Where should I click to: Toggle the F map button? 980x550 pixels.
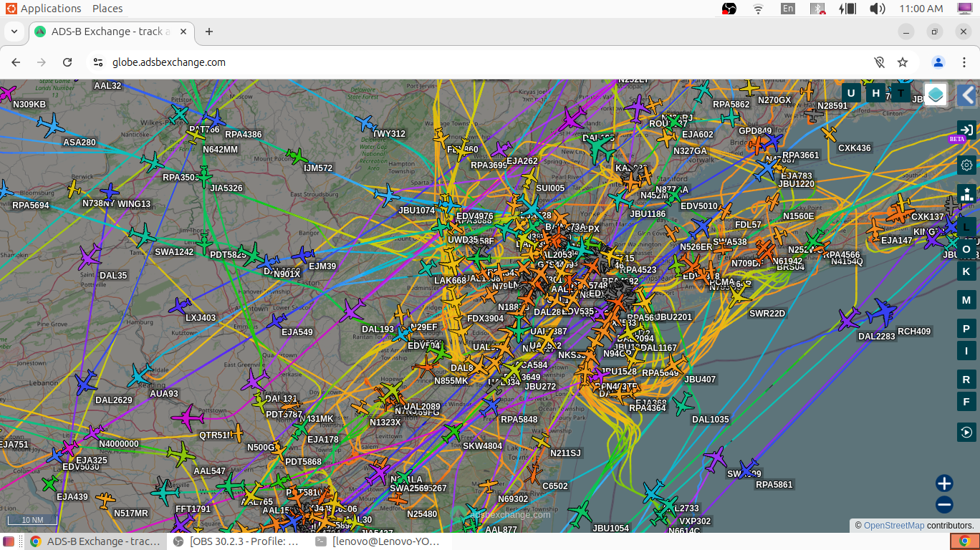(966, 402)
